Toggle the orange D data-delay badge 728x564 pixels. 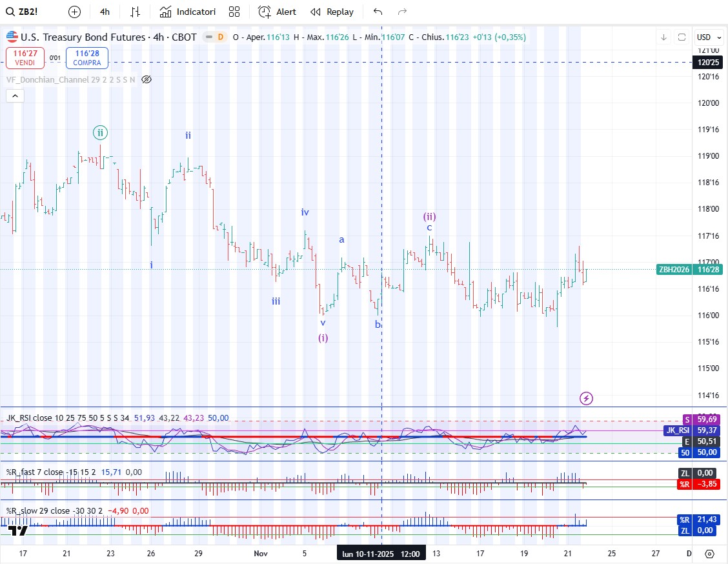pos(220,37)
